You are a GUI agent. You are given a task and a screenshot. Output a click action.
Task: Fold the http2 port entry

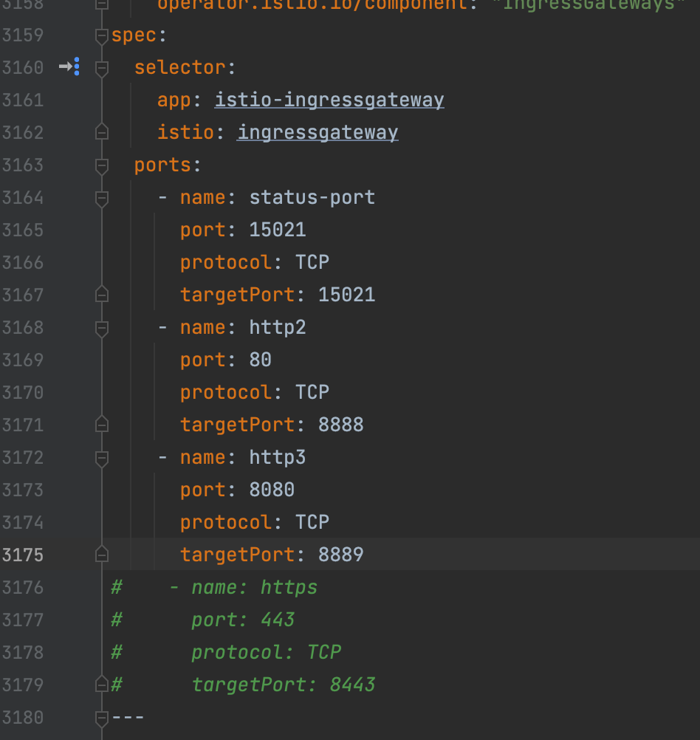(x=102, y=328)
